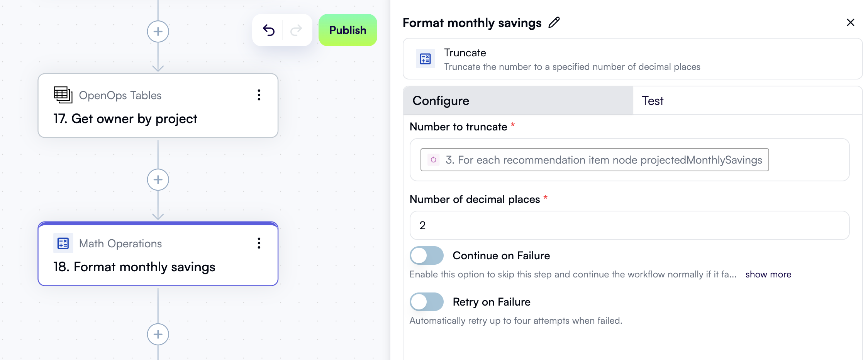The image size is (868, 360).
Task: Toggle Continue on Failure switch off again
Action: [x=426, y=255]
